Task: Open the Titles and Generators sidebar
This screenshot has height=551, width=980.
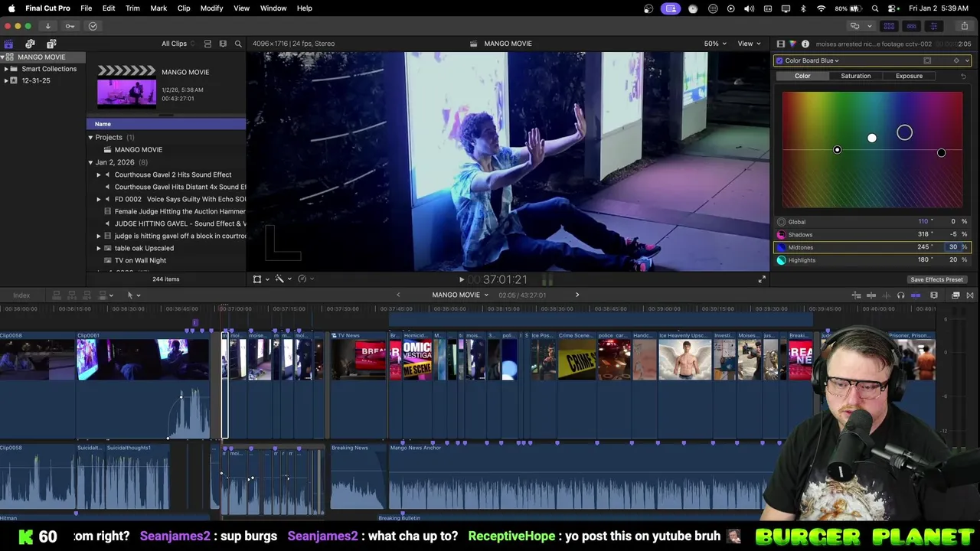Action: [51, 44]
